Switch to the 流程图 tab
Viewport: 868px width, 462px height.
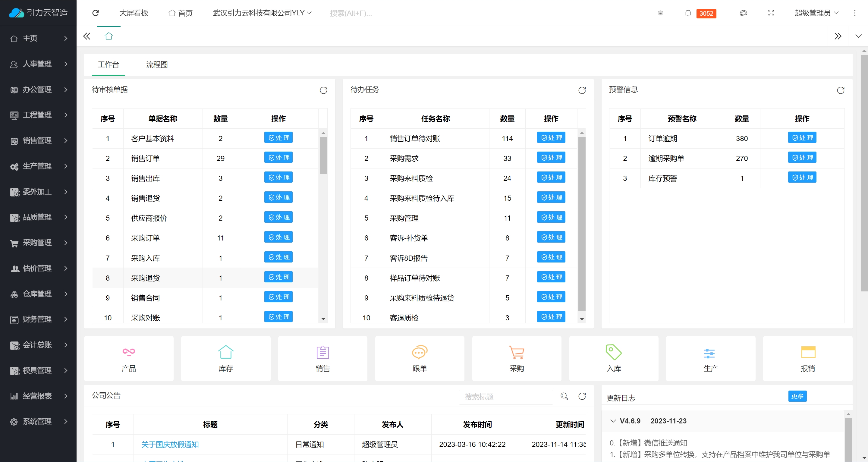(157, 64)
